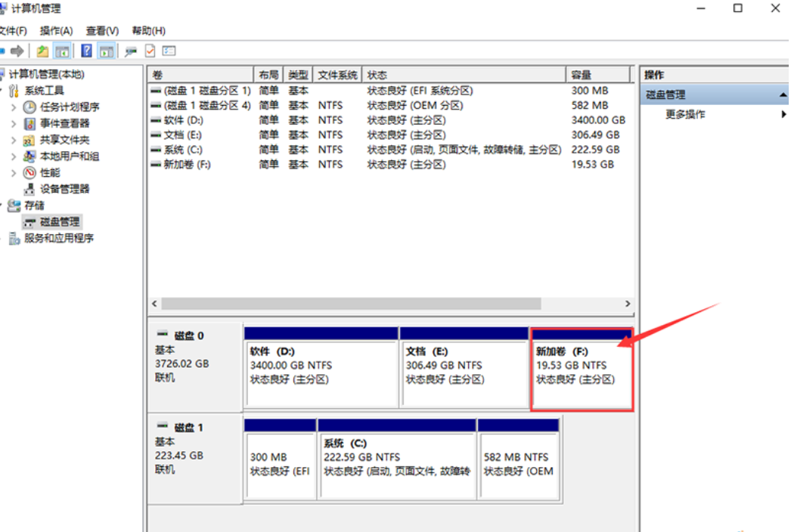Viewport: 791px width, 532px height.
Task: Expand the 共享文件夹 tree node chevron
Action: (x=14, y=141)
